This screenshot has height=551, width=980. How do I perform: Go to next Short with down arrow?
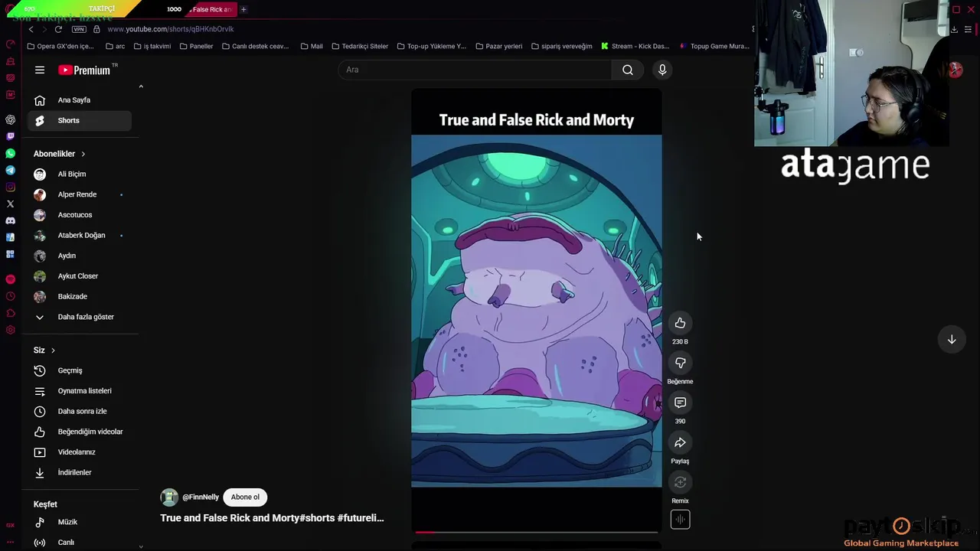[952, 339]
